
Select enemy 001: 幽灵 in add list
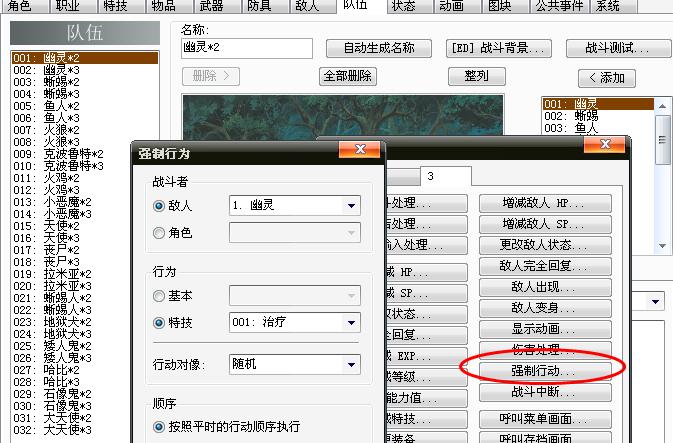point(598,104)
